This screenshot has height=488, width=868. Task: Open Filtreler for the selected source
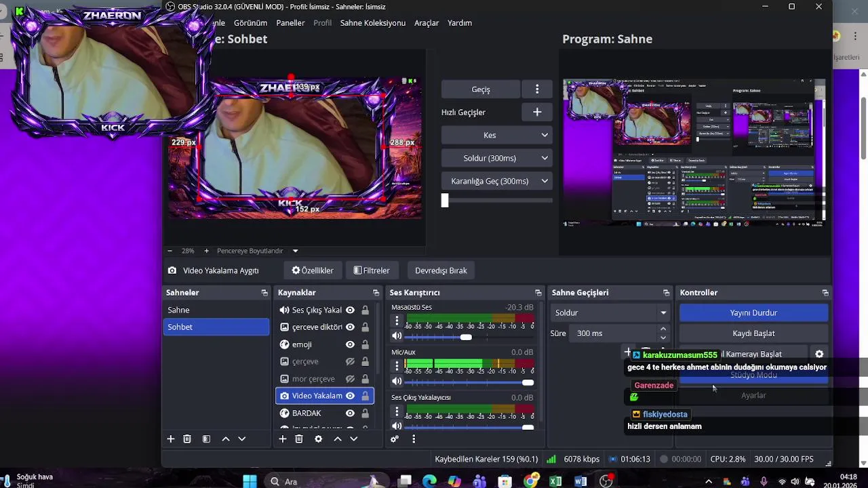point(372,270)
